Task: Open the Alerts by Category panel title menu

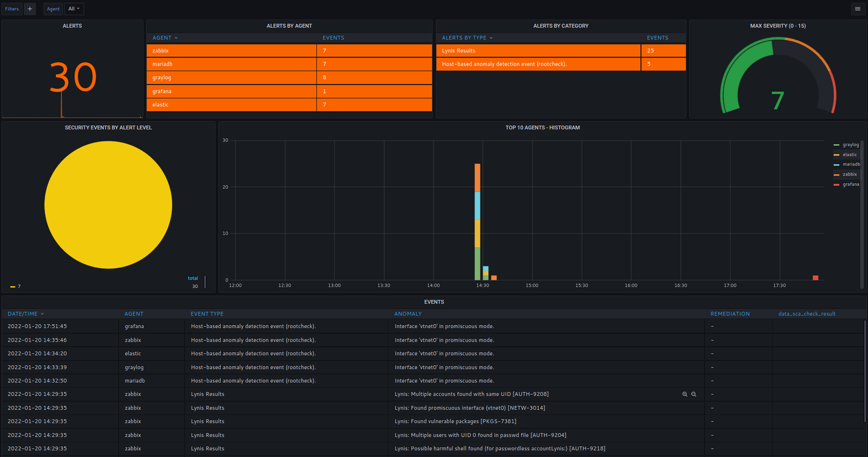Action: pos(560,26)
